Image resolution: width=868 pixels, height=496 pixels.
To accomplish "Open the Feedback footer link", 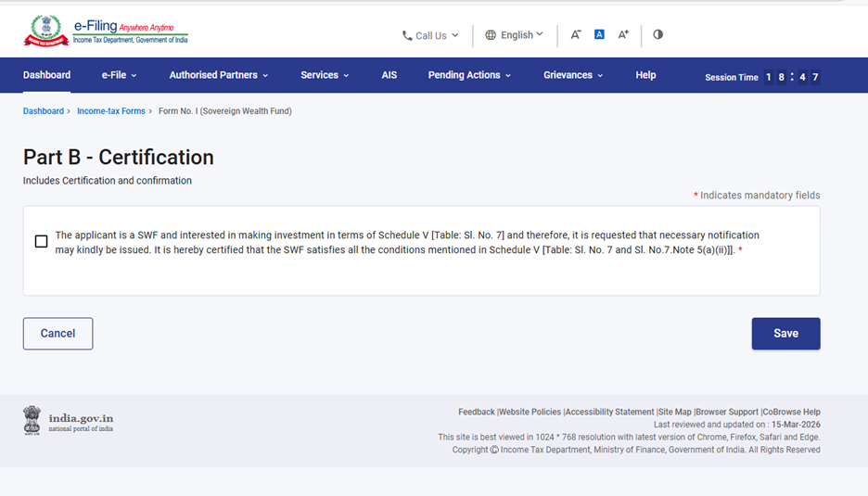I will click(476, 412).
